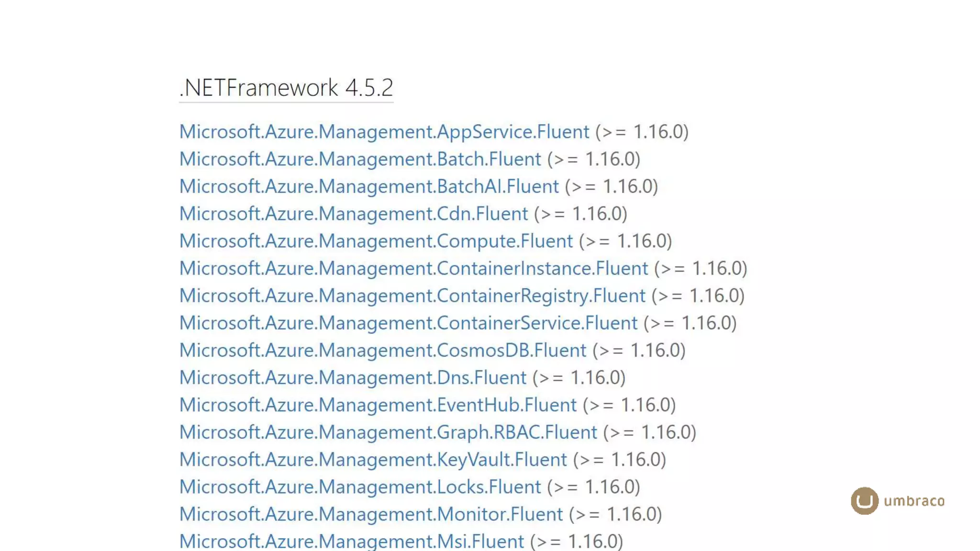Screen dimensions: 980x551
Task: Click the umbraco wordmark text
Action: 914,501
